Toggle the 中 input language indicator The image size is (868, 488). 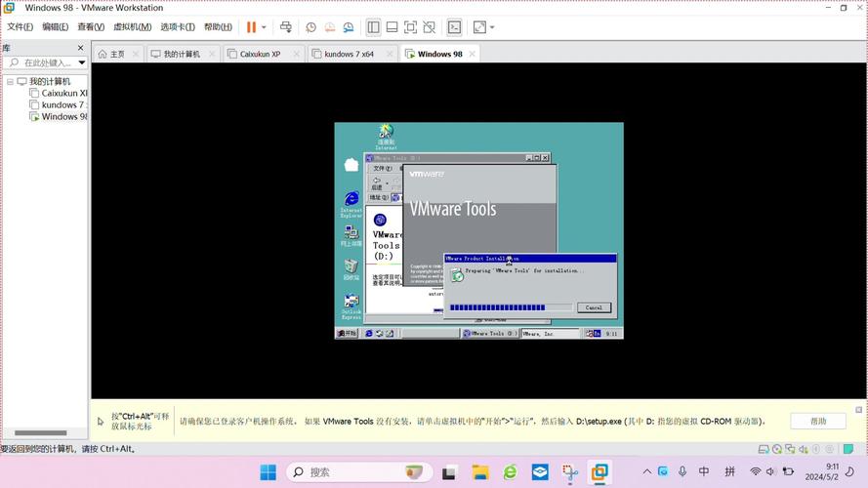[x=704, y=472]
